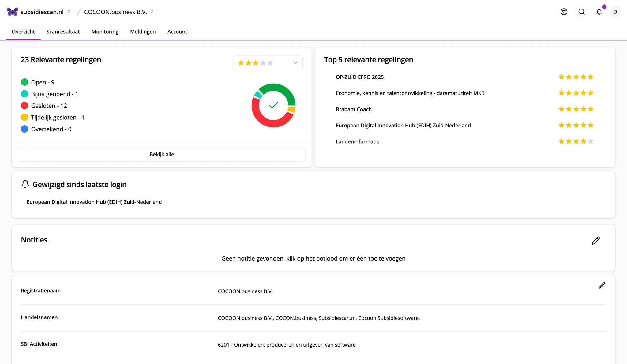
Task: Click the bell icon beside Gewijzigd sinds laatste login
Action: 25,184
